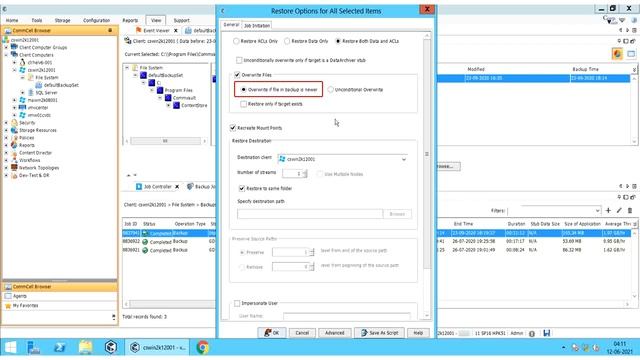640x360 pixels.
Task: Open the Storage menu
Action: tap(62, 20)
